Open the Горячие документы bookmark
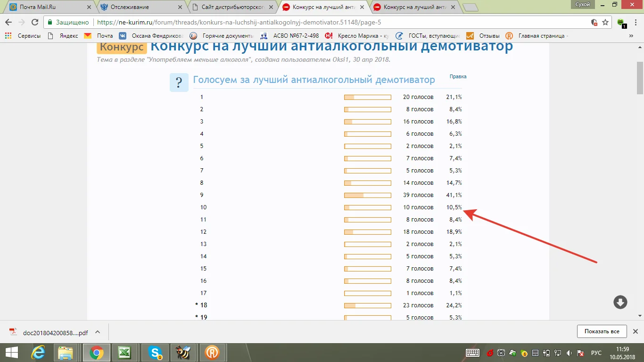 coord(222,36)
